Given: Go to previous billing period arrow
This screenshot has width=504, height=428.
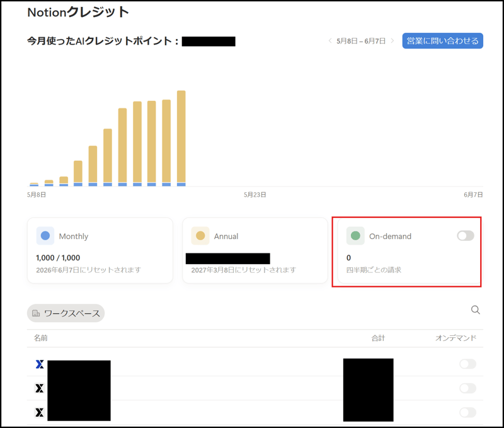Looking at the screenshot, I should pos(330,41).
